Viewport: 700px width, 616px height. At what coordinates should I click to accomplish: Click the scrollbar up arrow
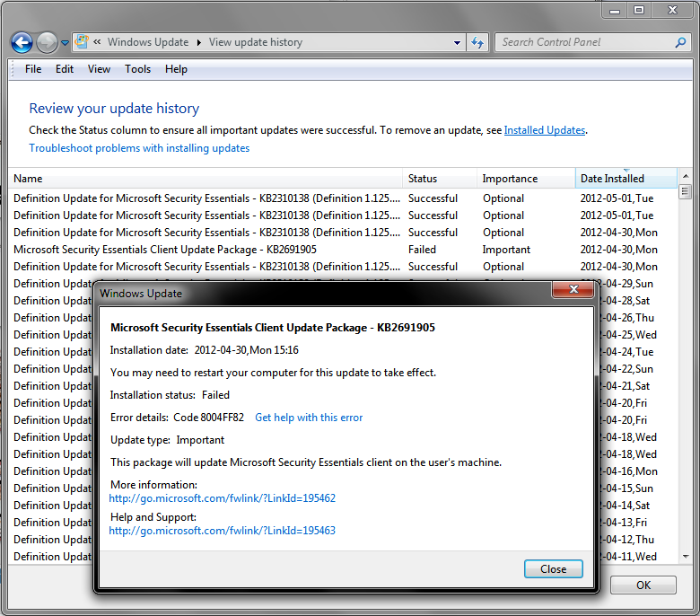pyautogui.click(x=685, y=176)
